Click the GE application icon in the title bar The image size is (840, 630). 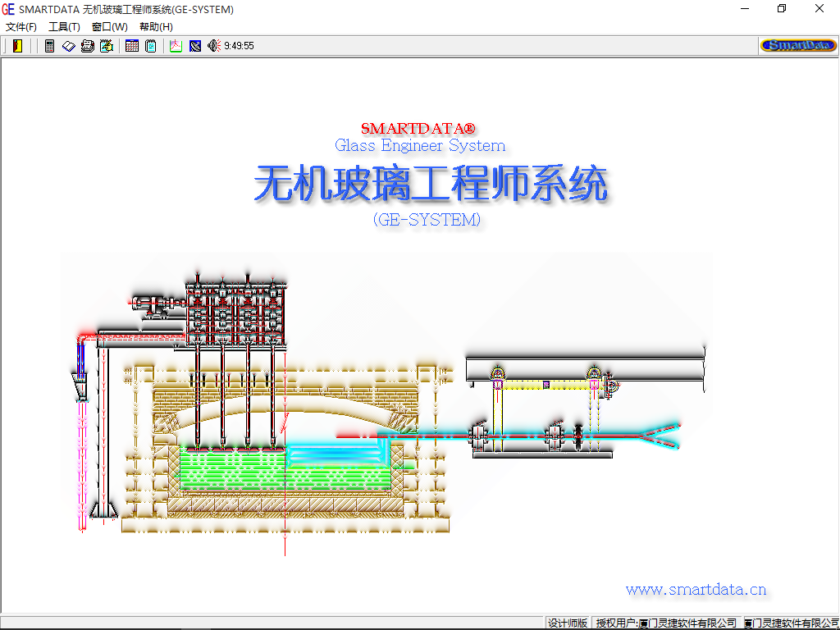click(8, 9)
